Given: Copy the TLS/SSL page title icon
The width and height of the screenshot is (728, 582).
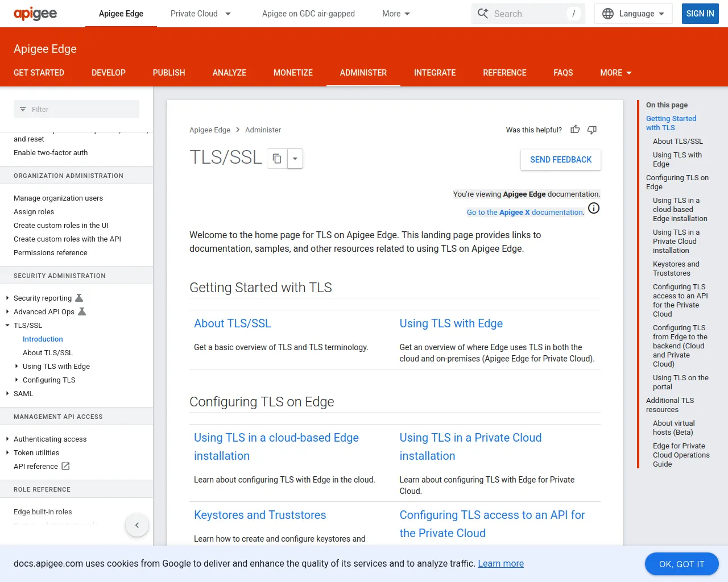Looking at the screenshot, I should (277, 159).
